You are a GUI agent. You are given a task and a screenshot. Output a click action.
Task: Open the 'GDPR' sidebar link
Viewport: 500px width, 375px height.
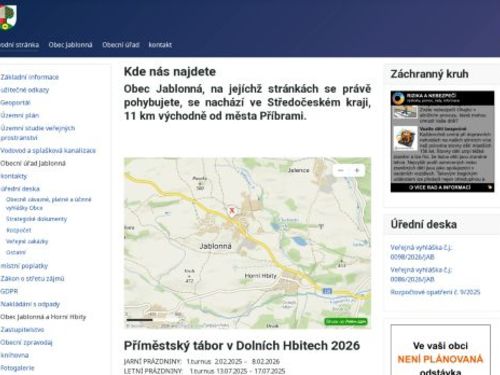pyautogui.click(x=9, y=291)
